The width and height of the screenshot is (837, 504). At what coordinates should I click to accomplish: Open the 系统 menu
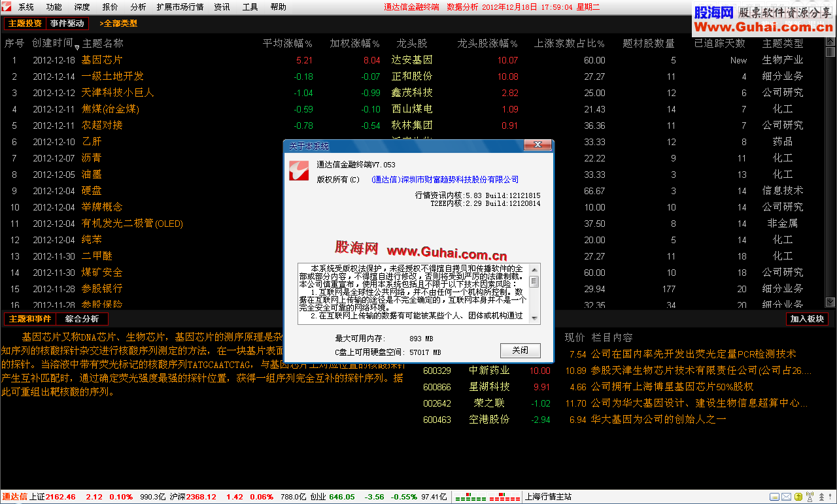pyautogui.click(x=26, y=7)
